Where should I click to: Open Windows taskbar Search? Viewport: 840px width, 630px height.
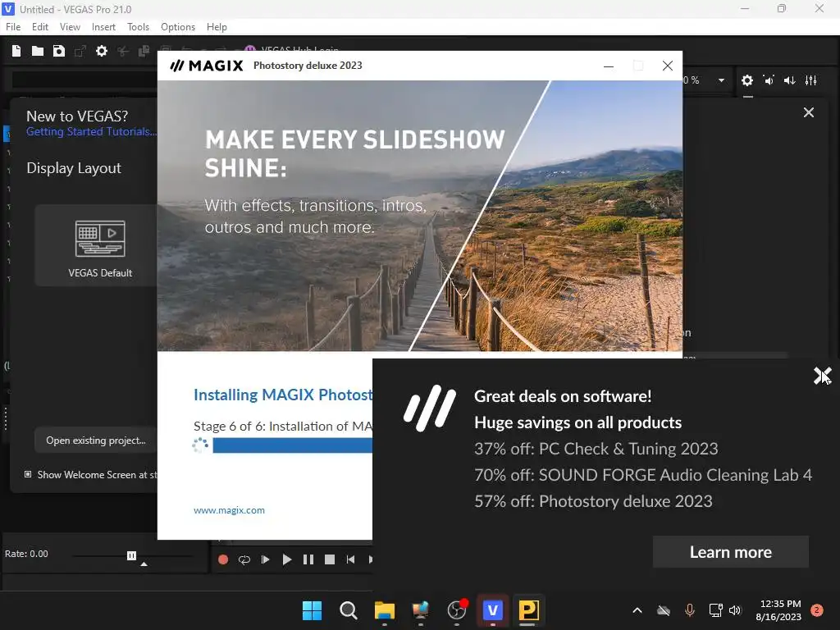click(348, 610)
